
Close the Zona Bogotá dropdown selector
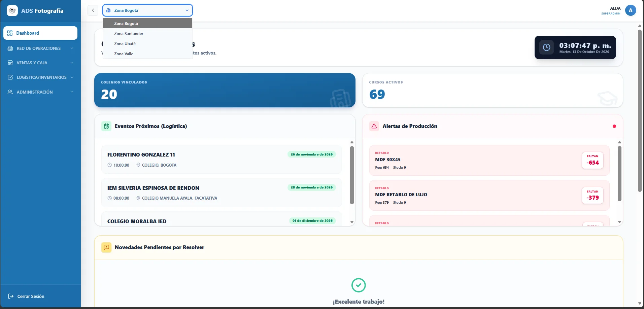(x=147, y=10)
